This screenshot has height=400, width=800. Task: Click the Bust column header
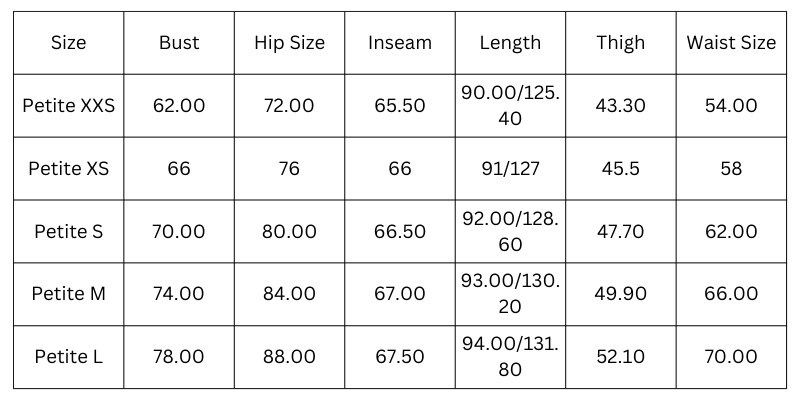click(x=179, y=43)
